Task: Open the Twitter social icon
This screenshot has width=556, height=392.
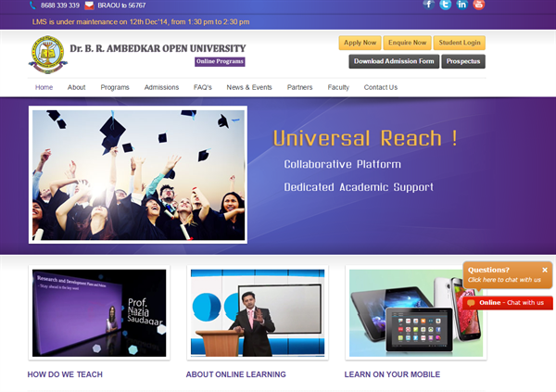Action: [446, 5]
